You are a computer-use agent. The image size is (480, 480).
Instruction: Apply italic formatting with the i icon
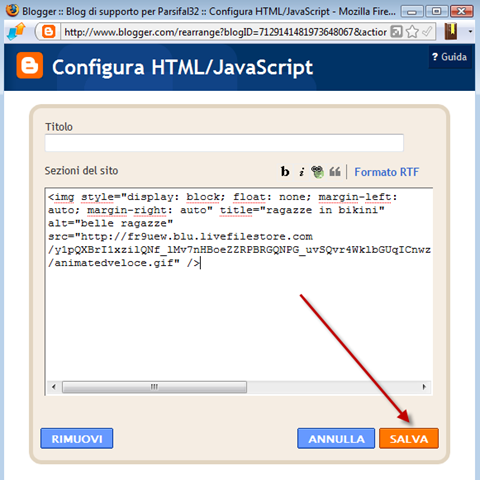pos(301,172)
